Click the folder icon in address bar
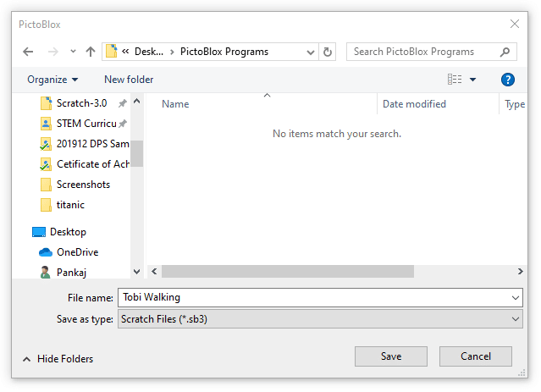The width and height of the screenshot is (541, 392). tap(112, 51)
